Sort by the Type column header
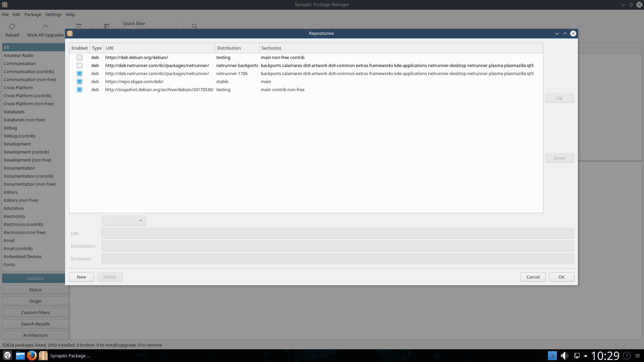The height and width of the screenshot is (362, 644). click(x=97, y=48)
